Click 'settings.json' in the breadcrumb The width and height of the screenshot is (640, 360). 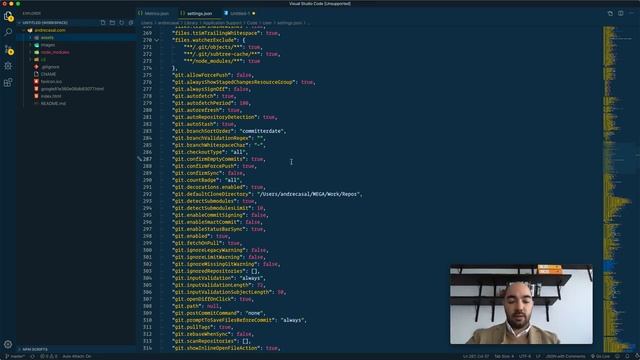click(x=290, y=23)
